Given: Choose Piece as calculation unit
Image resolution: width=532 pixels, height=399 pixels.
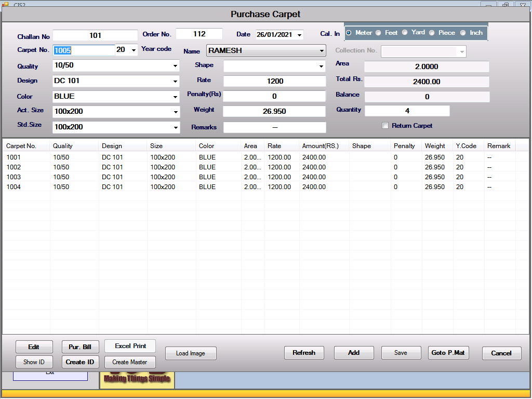Looking at the screenshot, I should (x=432, y=33).
